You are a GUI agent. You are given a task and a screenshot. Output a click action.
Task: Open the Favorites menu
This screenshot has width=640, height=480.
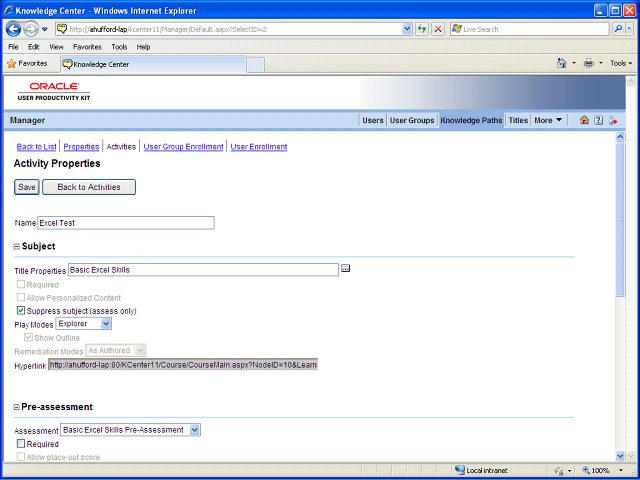(x=87, y=47)
